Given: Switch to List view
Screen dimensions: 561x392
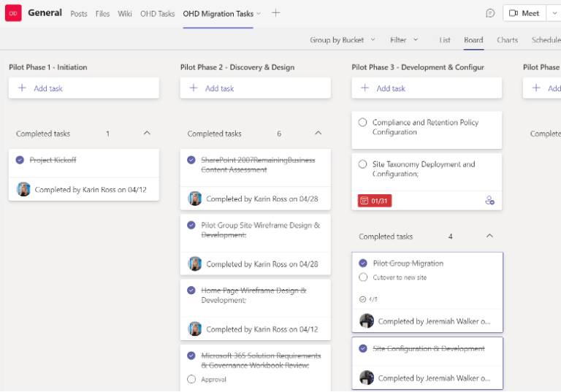Looking at the screenshot, I should pyautogui.click(x=445, y=39).
